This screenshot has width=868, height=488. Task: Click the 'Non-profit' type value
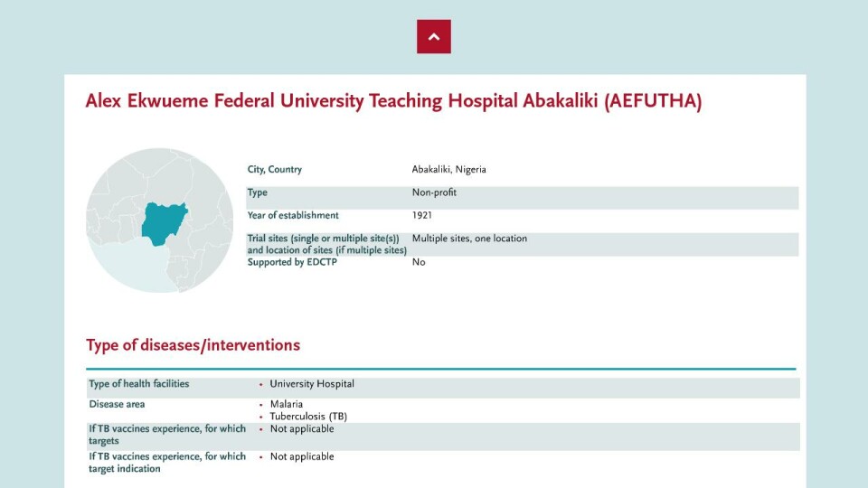434,192
